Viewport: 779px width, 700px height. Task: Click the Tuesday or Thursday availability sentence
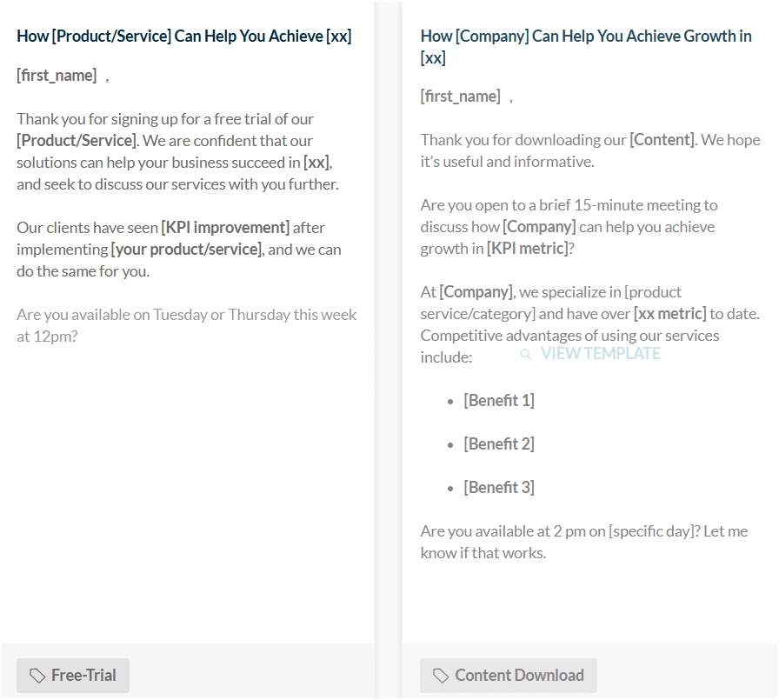point(187,325)
